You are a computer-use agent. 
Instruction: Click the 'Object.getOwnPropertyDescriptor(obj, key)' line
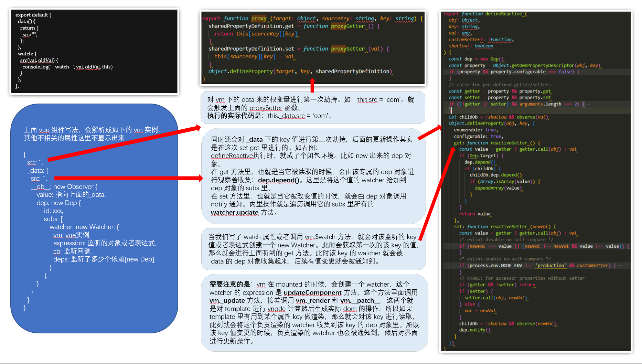(x=525, y=65)
